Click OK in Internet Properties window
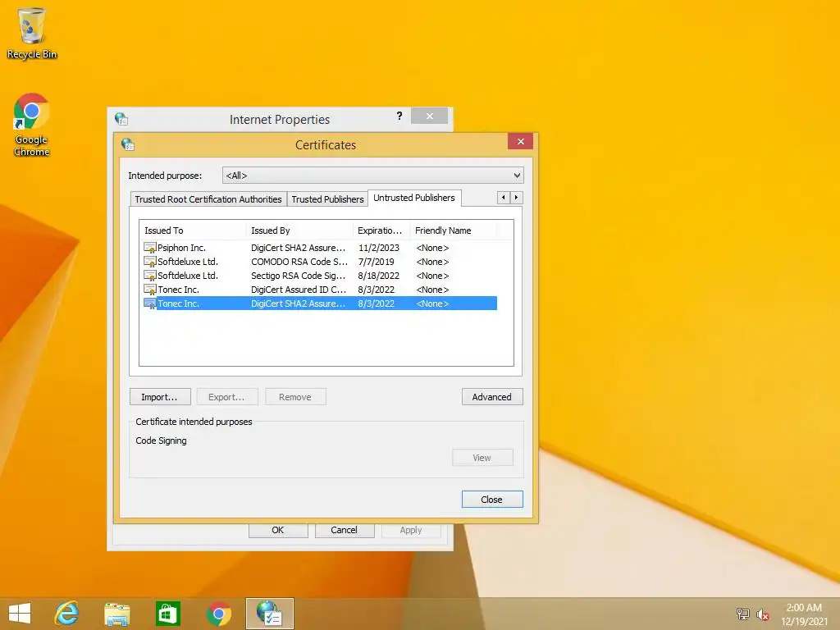 [x=278, y=530]
